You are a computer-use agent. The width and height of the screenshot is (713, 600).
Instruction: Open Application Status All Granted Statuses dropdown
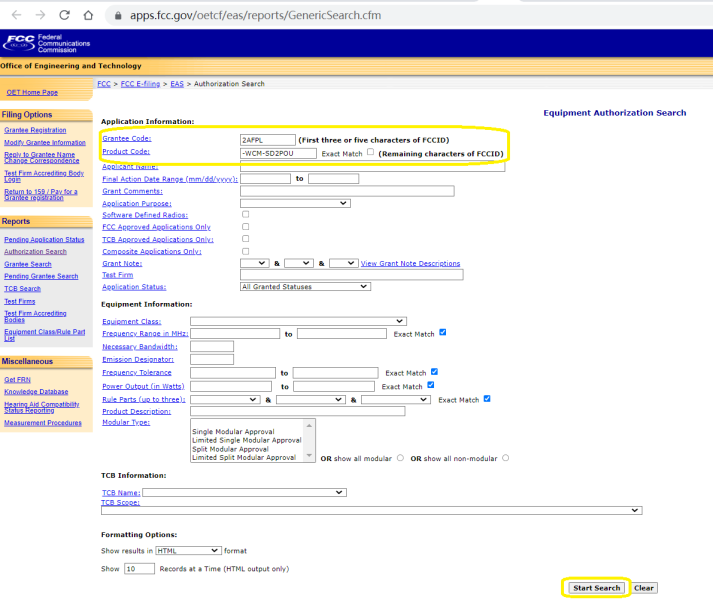click(305, 287)
